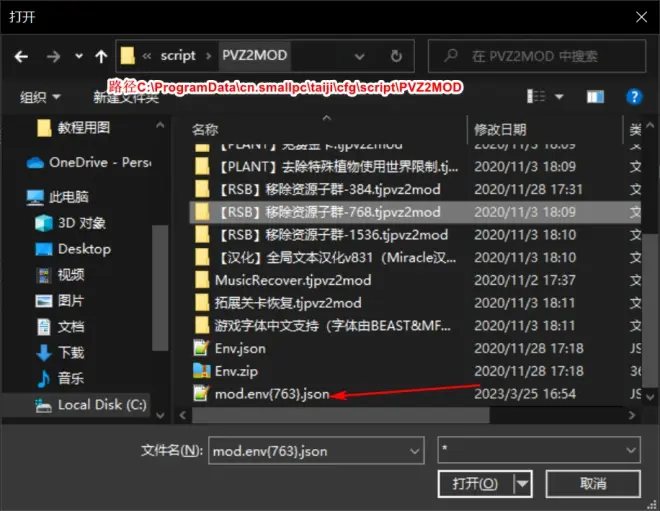This screenshot has height=511, width=660.
Task: Select the mod.env(763).json file
Action: 271,394
